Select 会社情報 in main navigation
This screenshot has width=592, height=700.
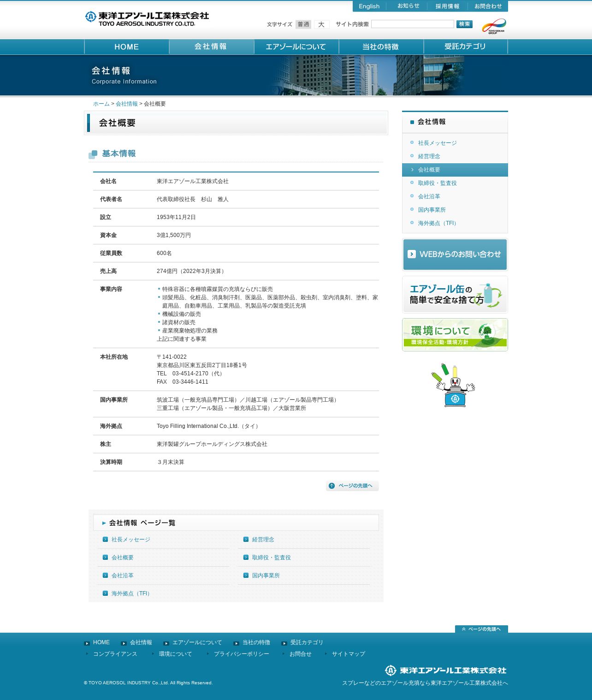[212, 47]
